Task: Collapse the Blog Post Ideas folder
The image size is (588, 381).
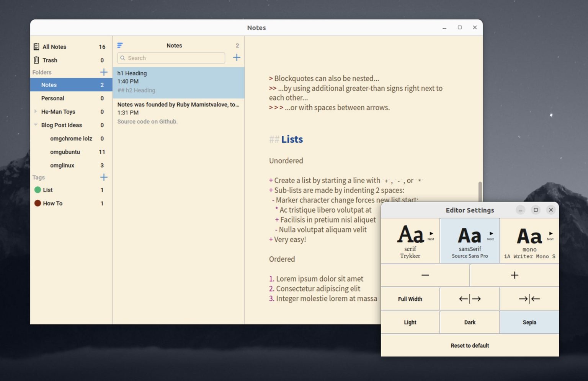Action: click(x=35, y=125)
